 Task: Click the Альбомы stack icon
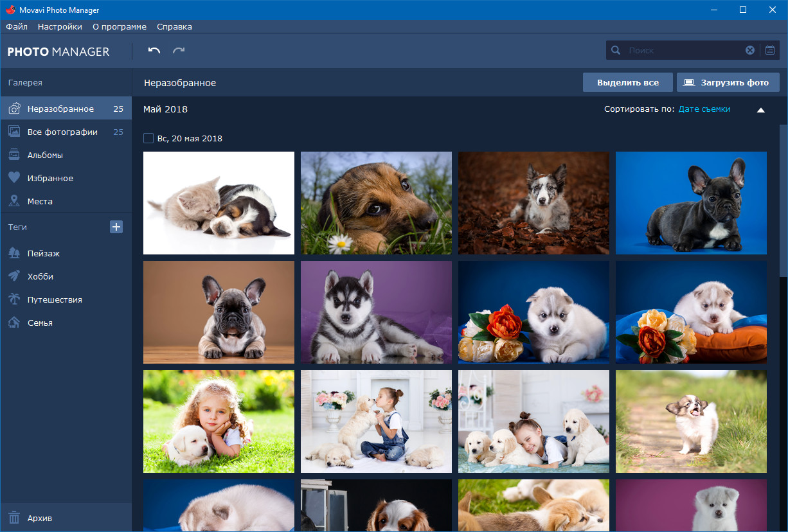tap(14, 155)
